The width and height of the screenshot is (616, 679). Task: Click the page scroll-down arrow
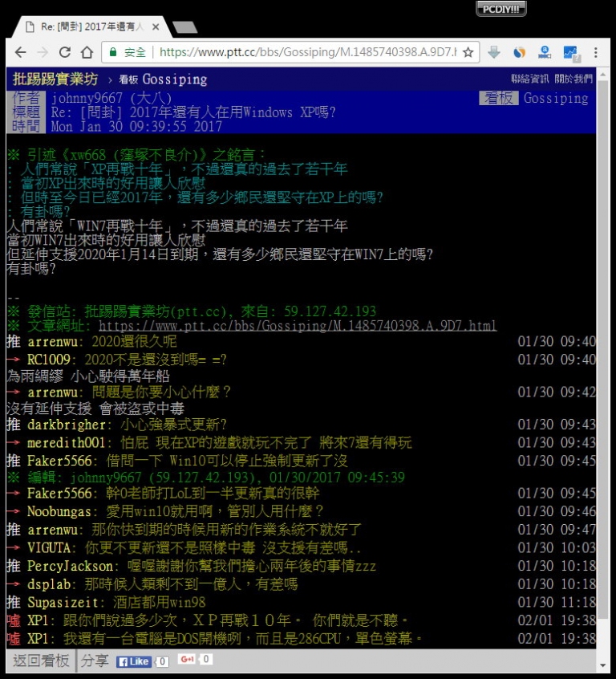point(603,665)
